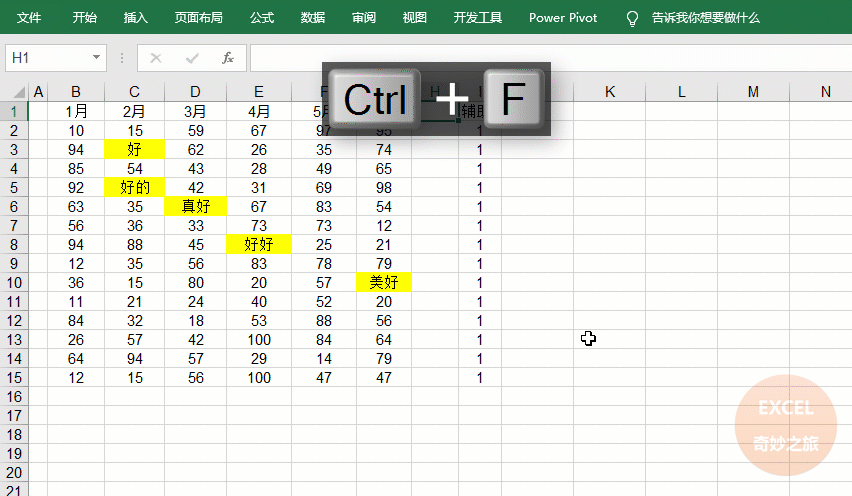Screen dimensions: 852x496
Task: Select column K header
Action: pyautogui.click(x=610, y=92)
